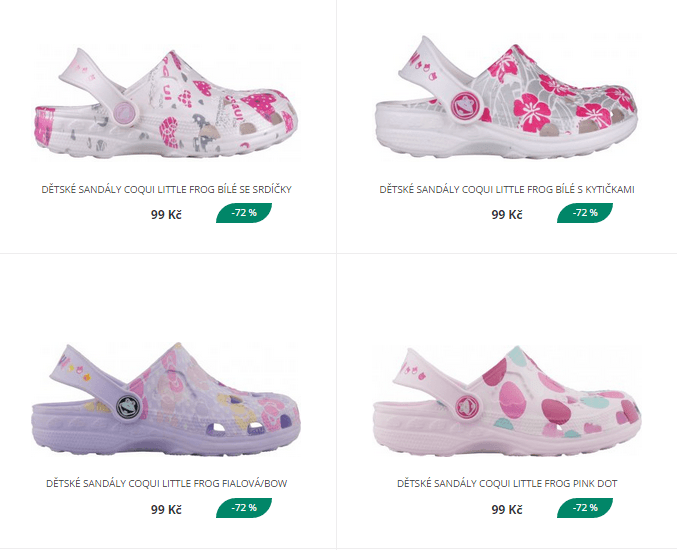This screenshot has width=691, height=550.
Task: Click -72 % badge on Pink Dot sandal
Action: pos(585,508)
